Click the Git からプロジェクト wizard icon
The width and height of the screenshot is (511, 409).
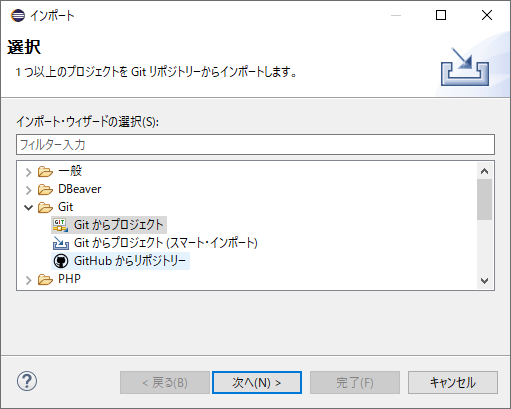60,225
